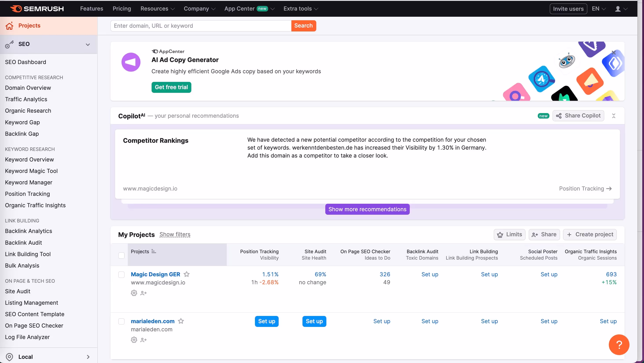The image size is (644, 363).
Task: Open Log File Analyzer in sidebar
Action: [27, 337]
